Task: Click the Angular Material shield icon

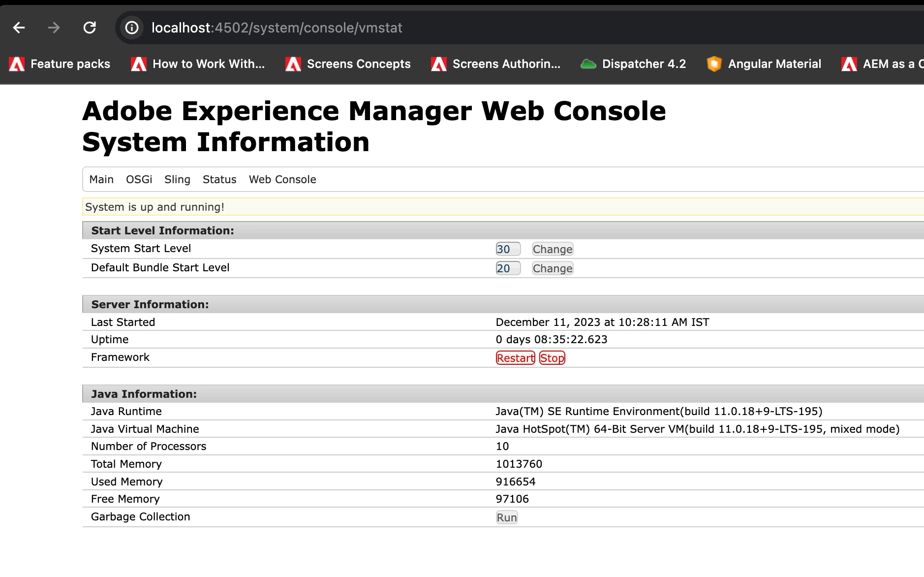Action: coord(714,64)
